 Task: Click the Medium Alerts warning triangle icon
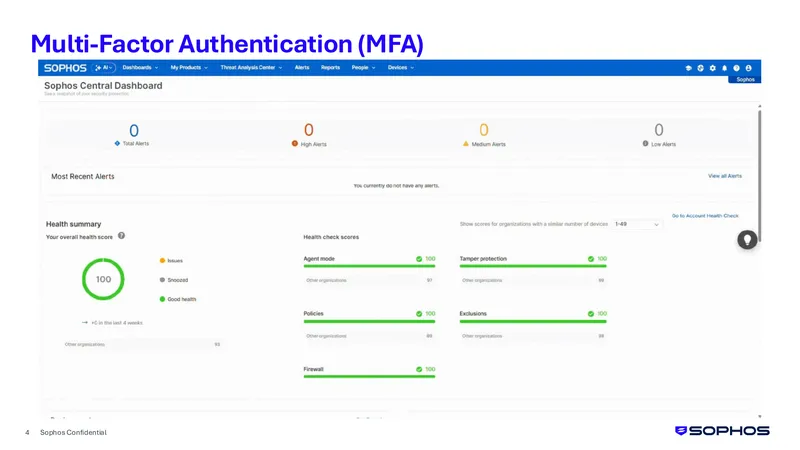point(465,144)
